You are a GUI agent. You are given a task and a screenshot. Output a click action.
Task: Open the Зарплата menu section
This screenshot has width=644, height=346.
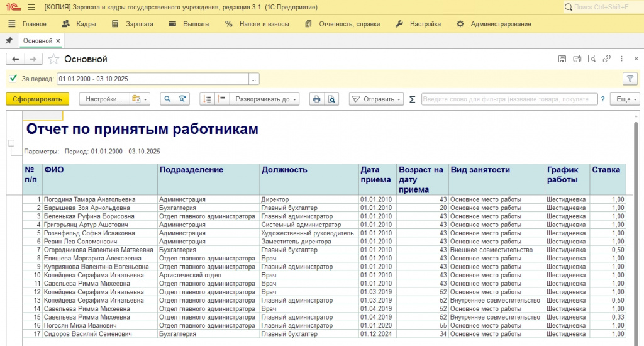click(x=133, y=24)
